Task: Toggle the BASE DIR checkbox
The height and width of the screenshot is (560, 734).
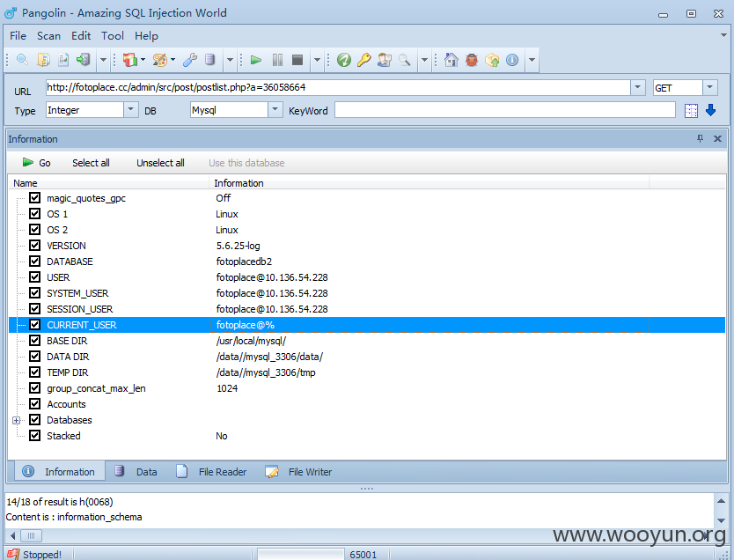Action: click(34, 341)
